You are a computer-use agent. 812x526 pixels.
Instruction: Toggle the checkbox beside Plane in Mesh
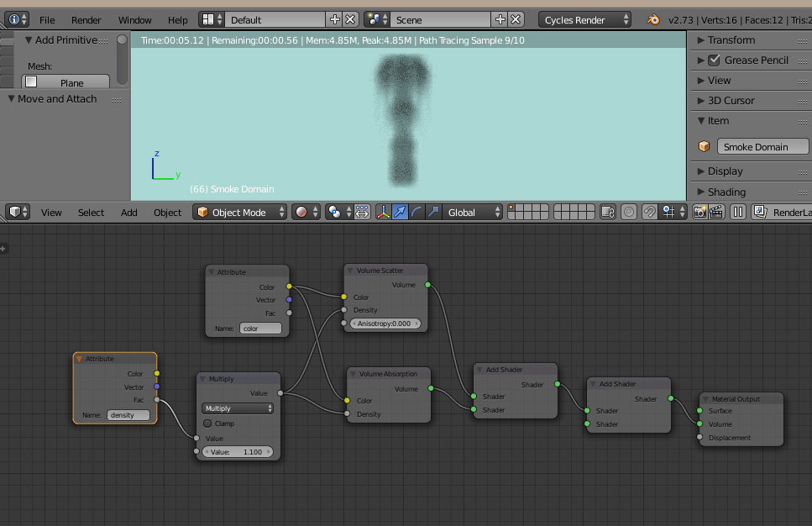(x=31, y=82)
